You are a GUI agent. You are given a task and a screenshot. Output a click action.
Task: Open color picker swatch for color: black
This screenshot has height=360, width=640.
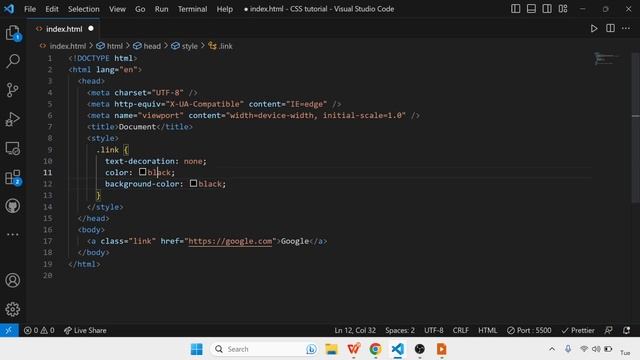pyautogui.click(x=142, y=172)
